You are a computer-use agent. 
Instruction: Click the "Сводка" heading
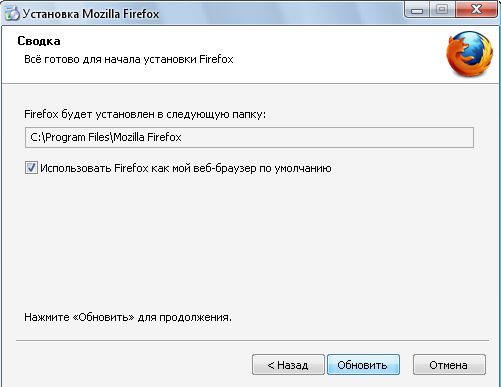point(39,41)
